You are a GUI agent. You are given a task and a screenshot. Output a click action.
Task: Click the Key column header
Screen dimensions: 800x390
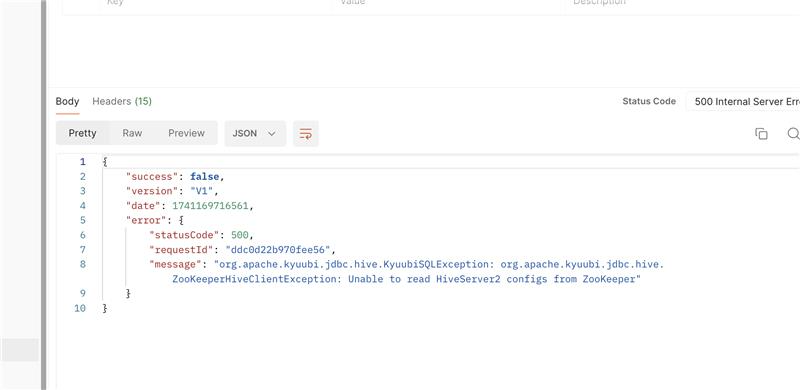click(115, 2)
